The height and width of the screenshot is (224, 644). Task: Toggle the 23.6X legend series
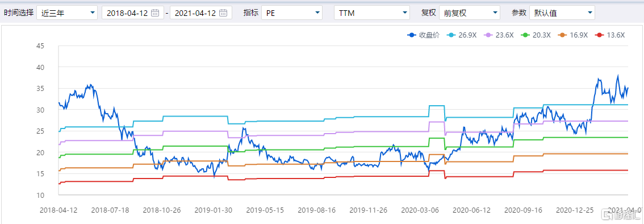click(x=499, y=35)
